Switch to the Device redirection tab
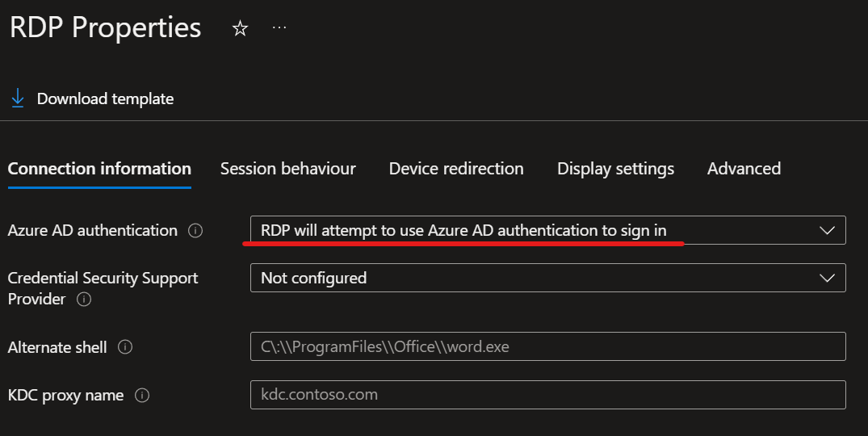Viewport: 868px width, 436px height. [x=456, y=169]
